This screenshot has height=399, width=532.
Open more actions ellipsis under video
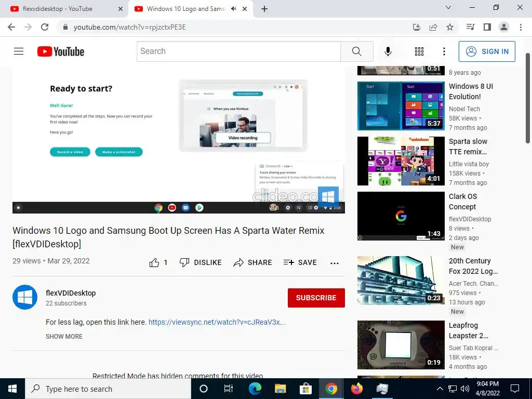334,263
